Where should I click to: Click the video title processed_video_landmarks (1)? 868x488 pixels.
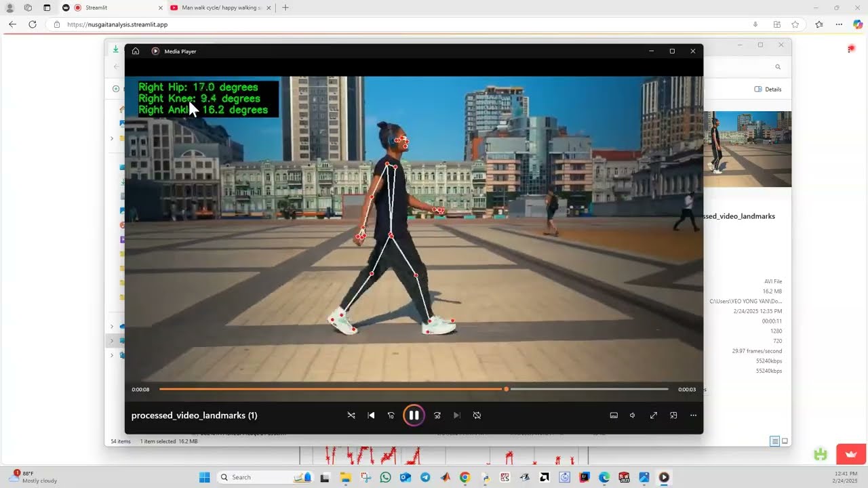click(194, 415)
